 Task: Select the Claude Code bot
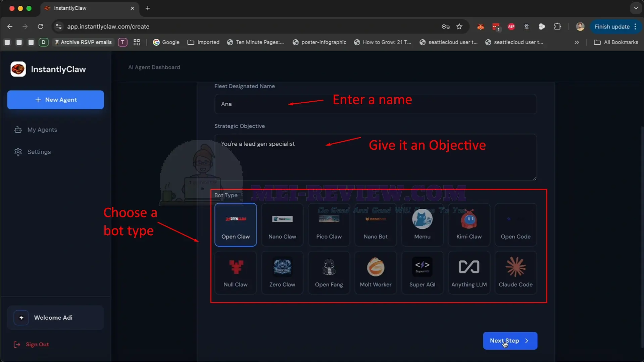[x=515, y=272]
